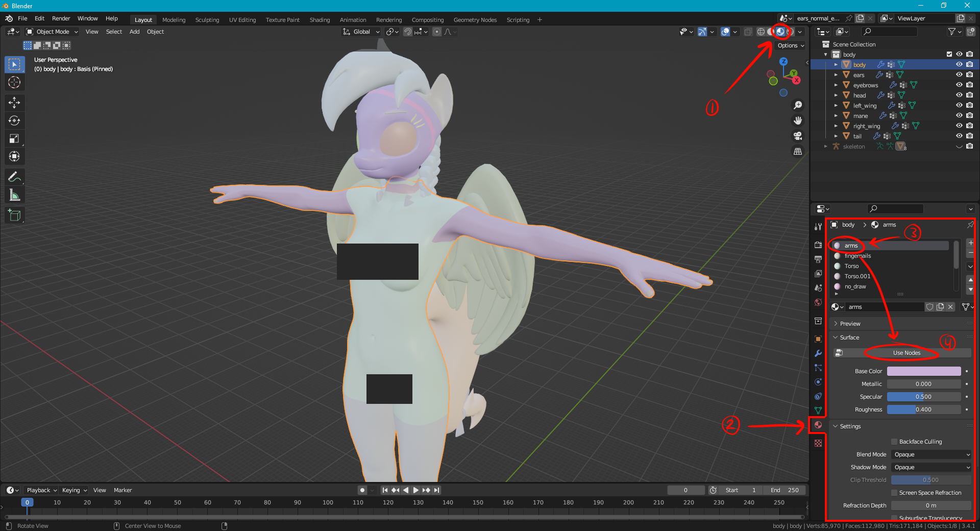
Task: Select the Select Box tool
Action: coord(14,64)
